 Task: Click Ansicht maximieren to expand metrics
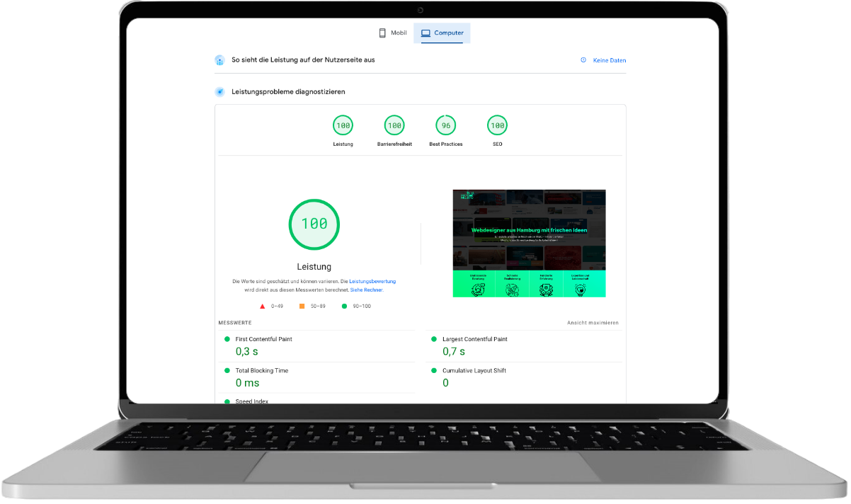coord(593,323)
